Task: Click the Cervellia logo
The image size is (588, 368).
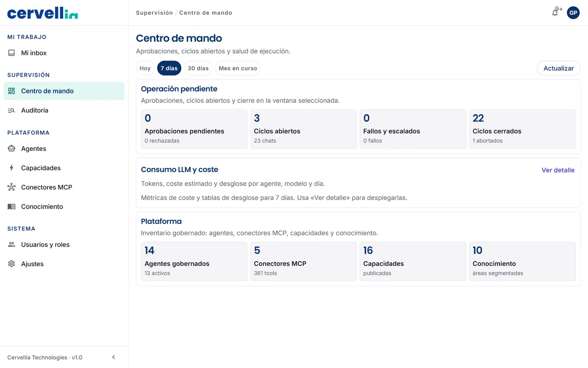Action: pos(42,13)
